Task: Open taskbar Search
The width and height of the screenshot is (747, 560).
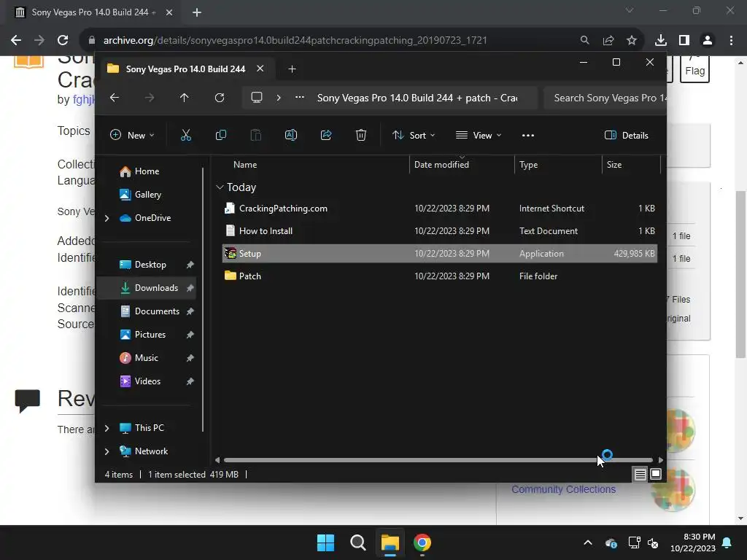Action: pos(357,542)
